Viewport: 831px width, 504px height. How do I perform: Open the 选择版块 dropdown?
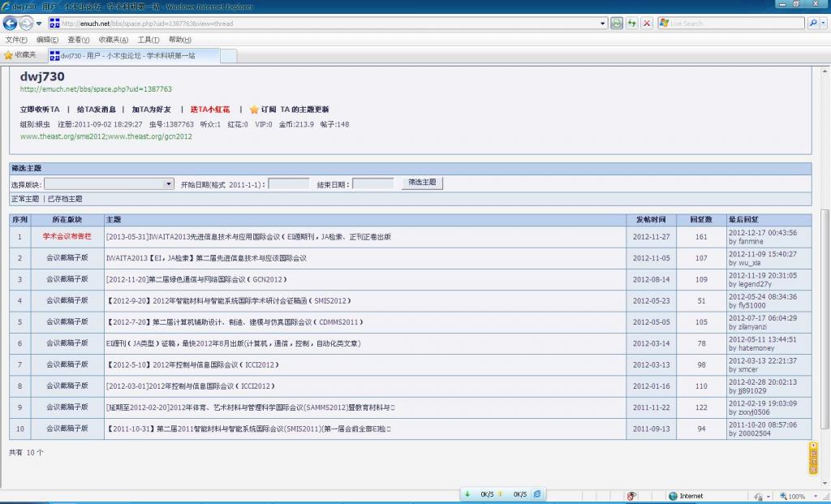(109, 184)
